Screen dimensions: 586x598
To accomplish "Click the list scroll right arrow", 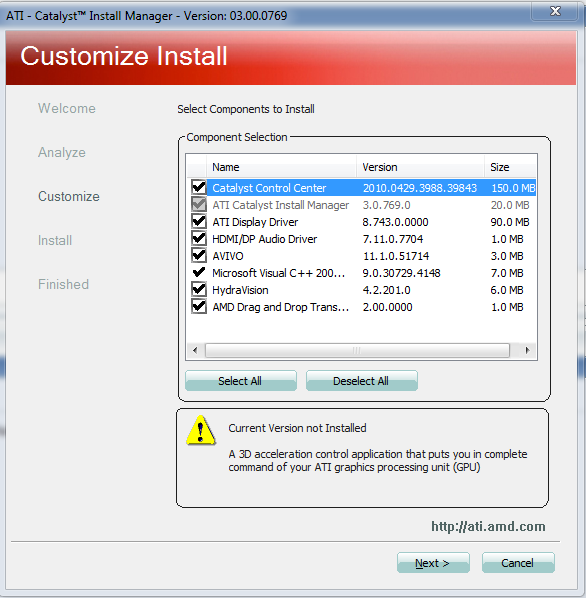I will click(x=527, y=350).
